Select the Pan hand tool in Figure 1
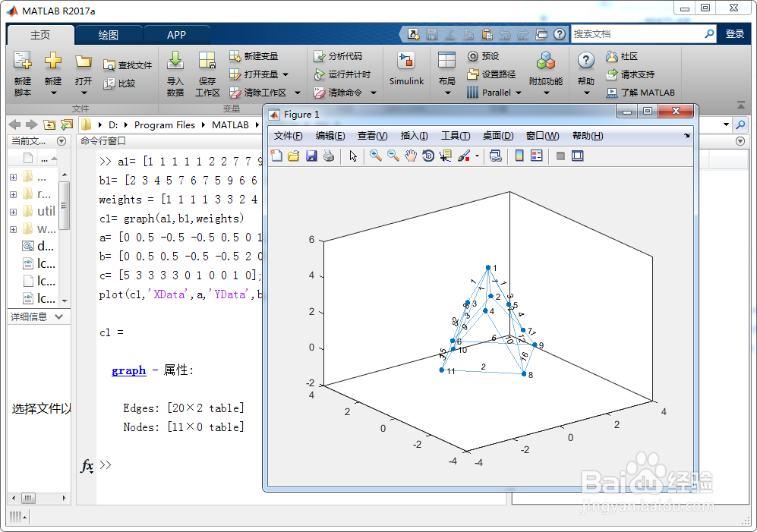This screenshot has width=757, height=532. (x=410, y=156)
